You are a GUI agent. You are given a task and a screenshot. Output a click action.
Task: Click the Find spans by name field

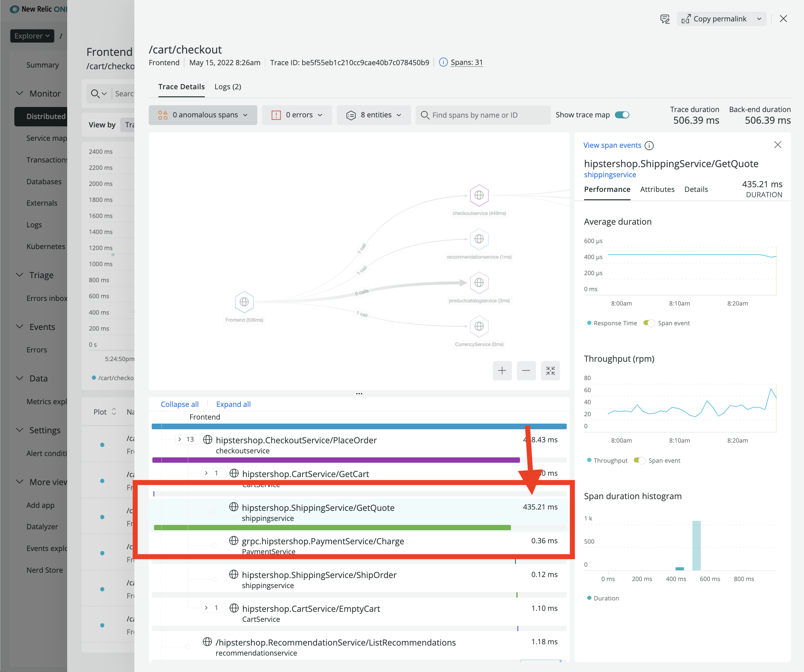[483, 115]
